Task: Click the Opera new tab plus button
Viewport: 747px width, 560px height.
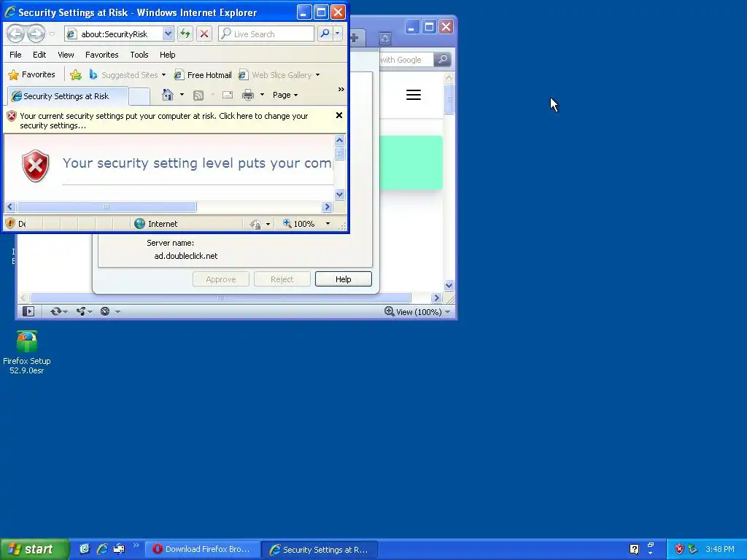Action: pyautogui.click(x=355, y=39)
